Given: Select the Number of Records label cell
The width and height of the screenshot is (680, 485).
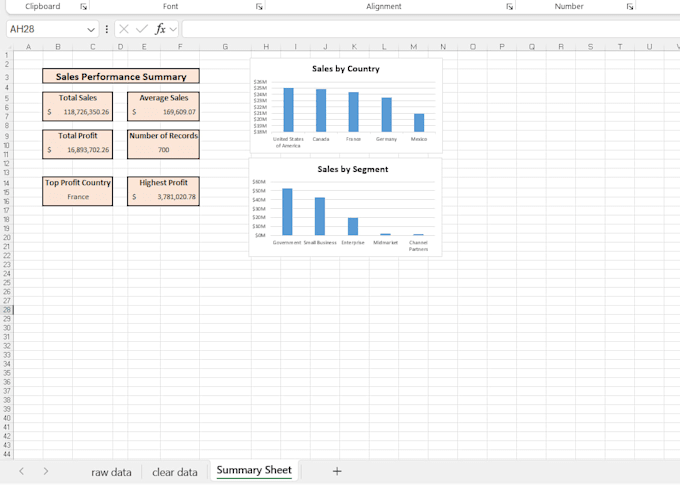Looking at the screenshot, I should 163,136.
